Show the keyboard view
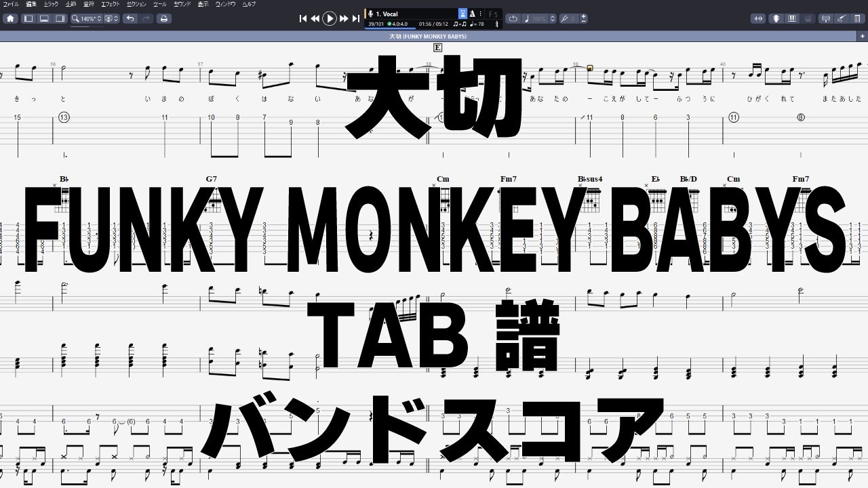Screen dimensions: 868x488 coord(793,18)
